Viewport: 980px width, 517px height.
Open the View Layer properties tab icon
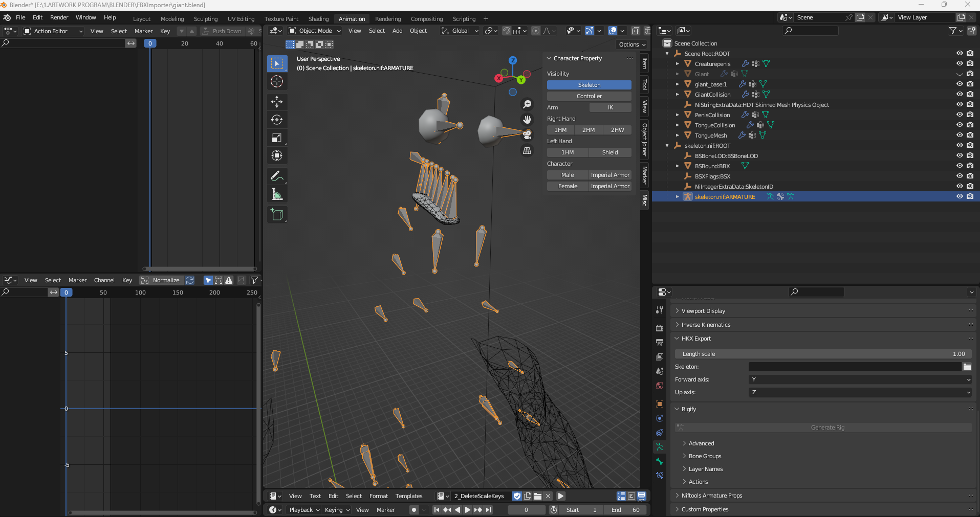tap(660, 356)
